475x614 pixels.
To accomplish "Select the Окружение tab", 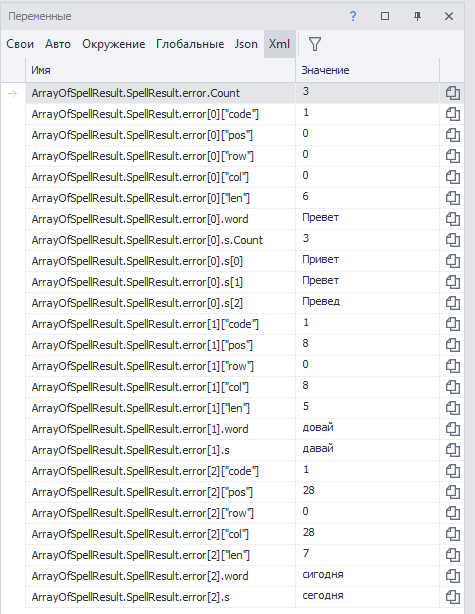I will pos(114,44).
